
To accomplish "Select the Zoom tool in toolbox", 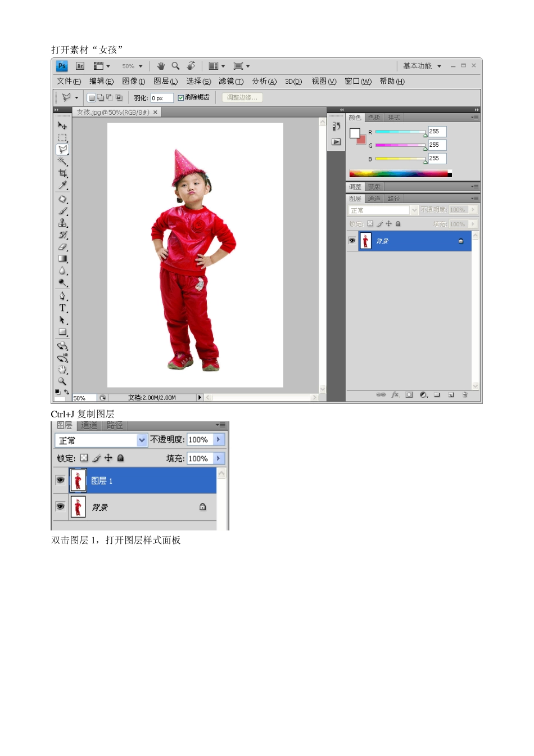I will [62, 381].
